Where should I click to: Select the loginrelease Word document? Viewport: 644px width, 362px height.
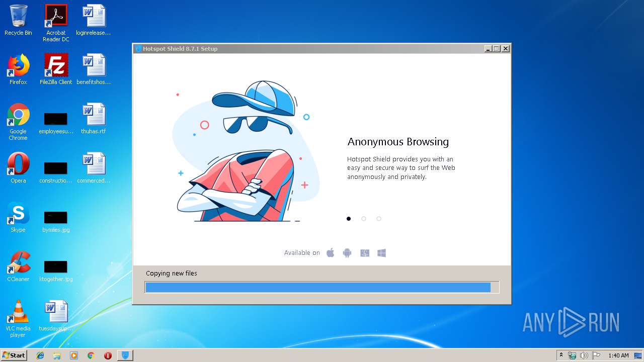(94, 20)
